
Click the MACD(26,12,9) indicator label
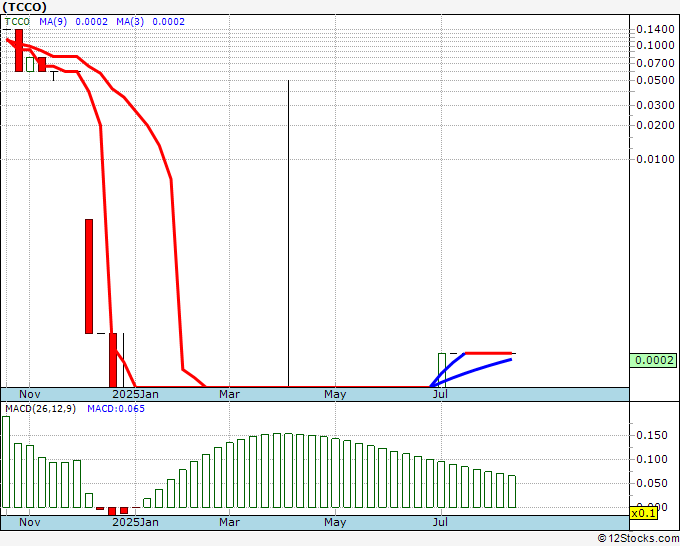40,409
